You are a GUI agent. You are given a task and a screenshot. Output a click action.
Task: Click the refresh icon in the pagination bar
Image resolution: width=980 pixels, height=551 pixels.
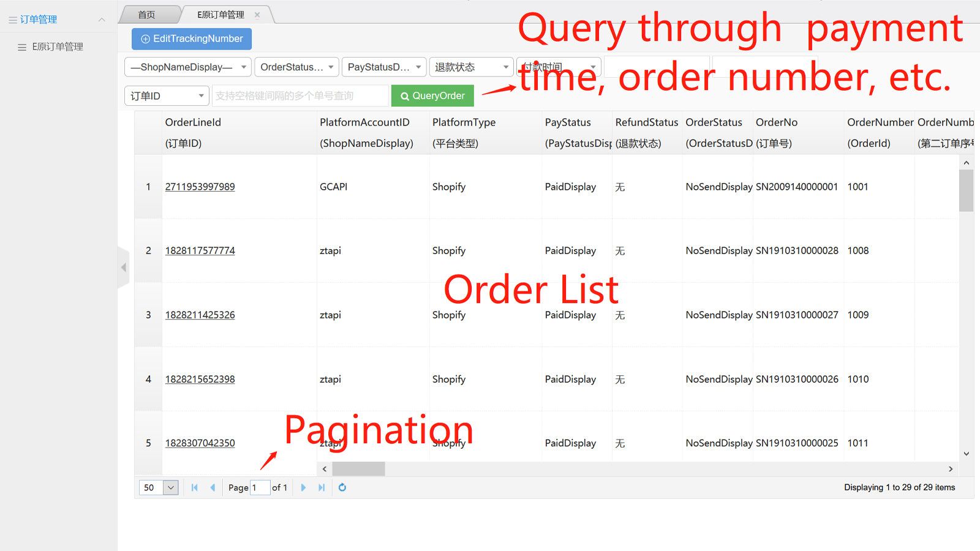342,488
